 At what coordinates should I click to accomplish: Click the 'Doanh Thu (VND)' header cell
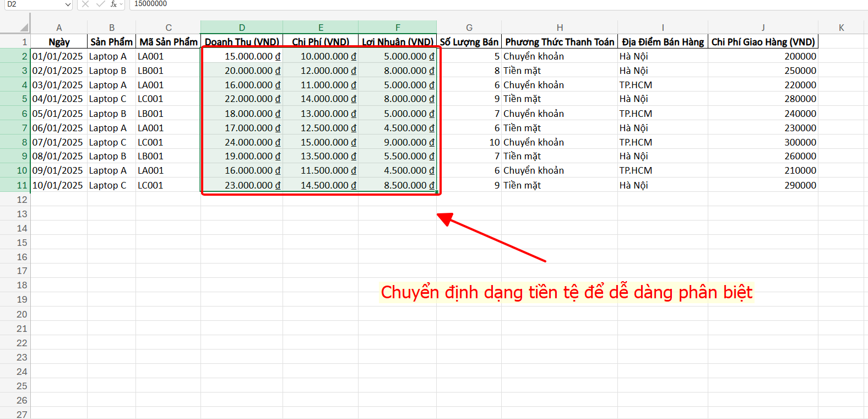click(242, 42)
